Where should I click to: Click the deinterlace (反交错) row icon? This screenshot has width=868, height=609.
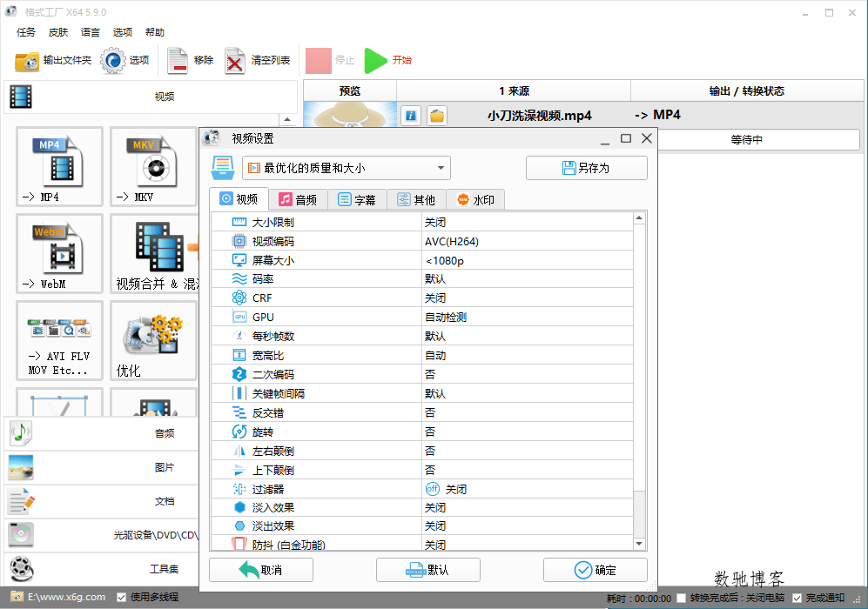[x=239, y=412]
